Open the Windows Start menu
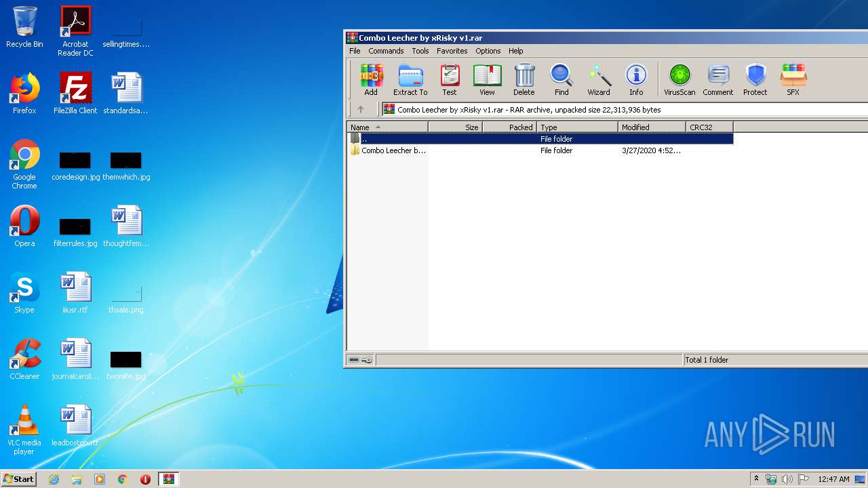The height and width of the screenshot is (488, 868). tap(19, 479)
